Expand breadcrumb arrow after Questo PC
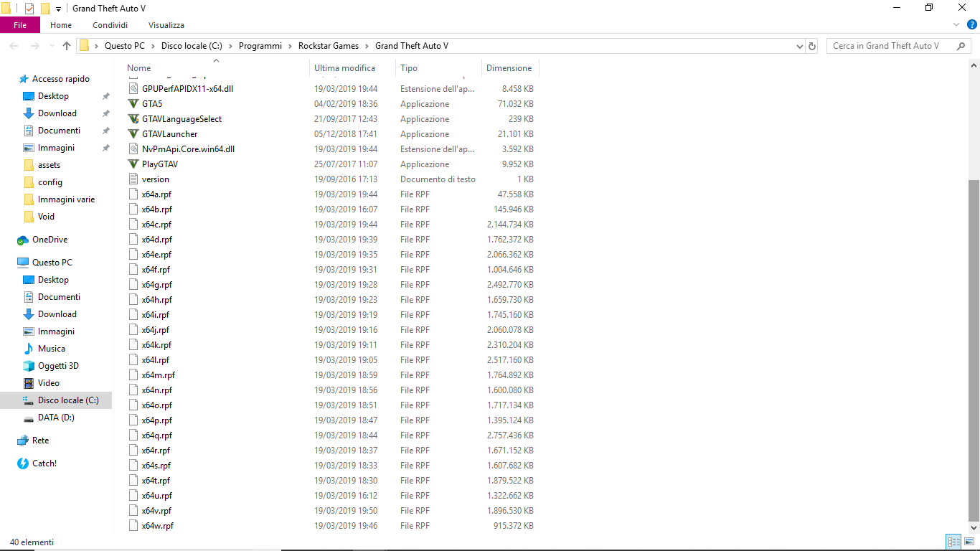980x551 pixels. tap(153, 46)
